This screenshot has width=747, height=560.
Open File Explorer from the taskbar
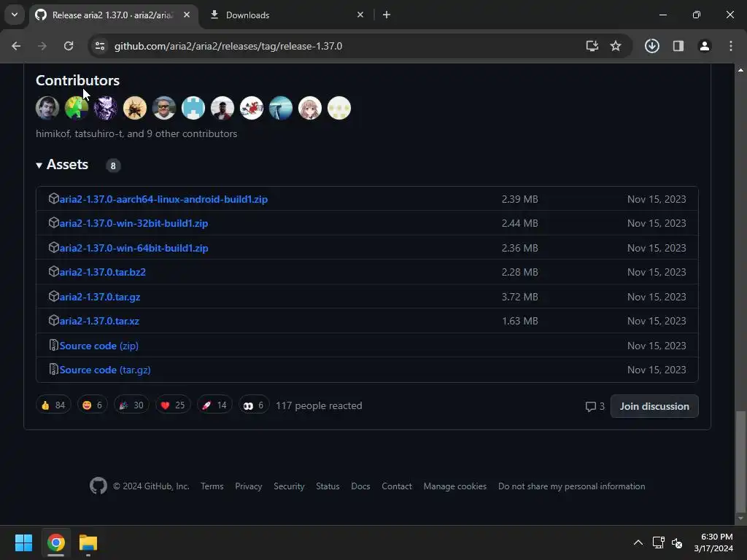click(88, 542)
